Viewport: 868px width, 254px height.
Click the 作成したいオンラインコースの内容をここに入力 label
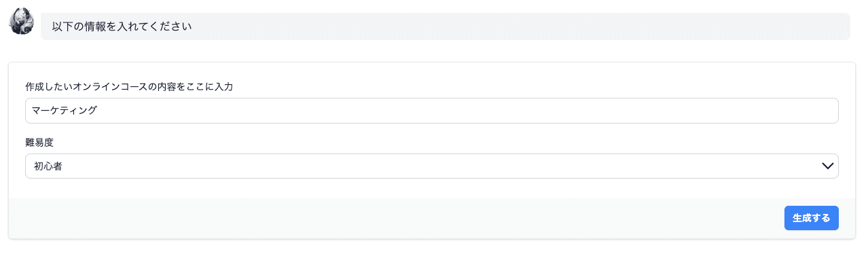tap(129, 87)
